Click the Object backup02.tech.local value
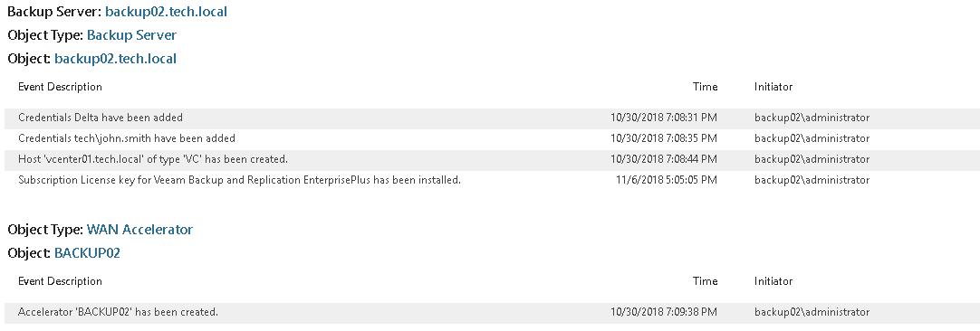Image resolution: width=980 pixels, height=331 pixels. [116, 59]
